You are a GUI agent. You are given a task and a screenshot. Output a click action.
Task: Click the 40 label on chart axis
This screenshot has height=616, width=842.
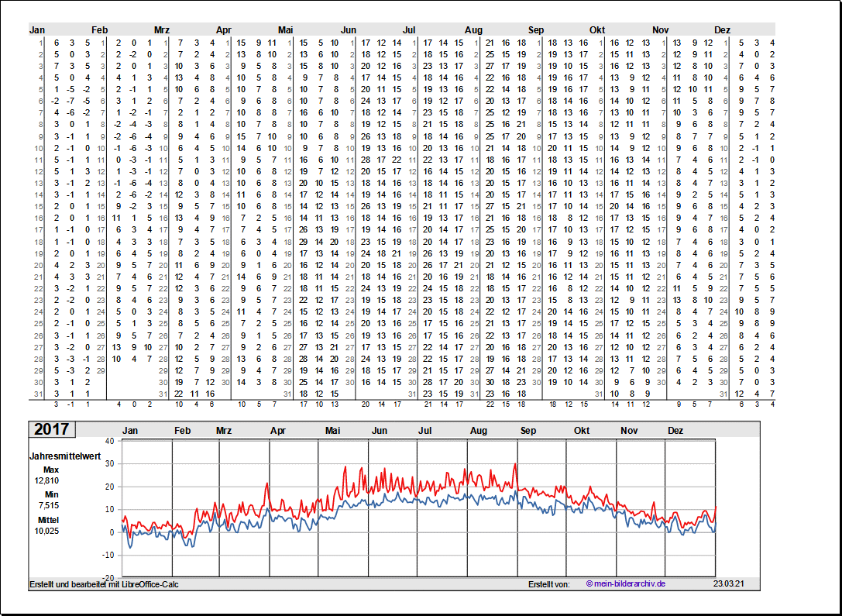(109, 441)
